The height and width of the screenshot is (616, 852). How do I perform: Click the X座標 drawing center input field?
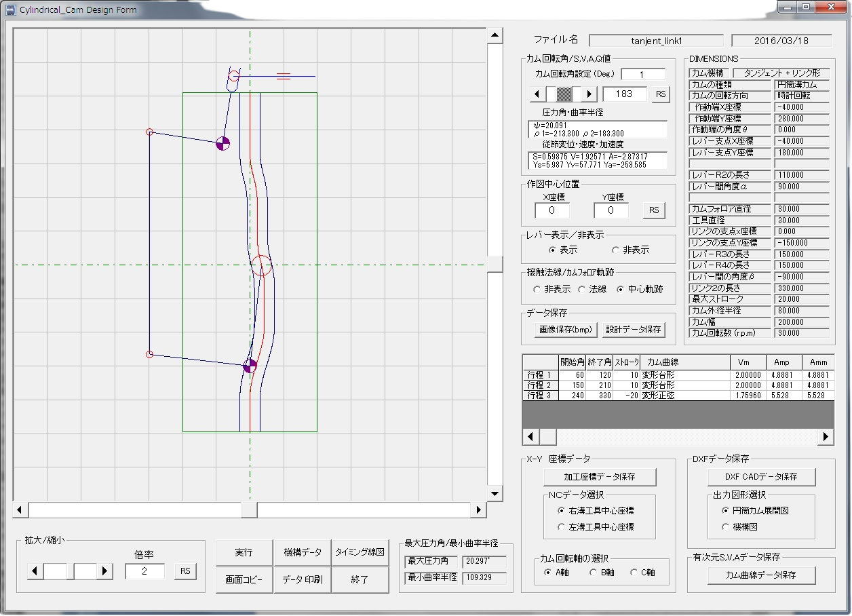[x=551, y=210]
